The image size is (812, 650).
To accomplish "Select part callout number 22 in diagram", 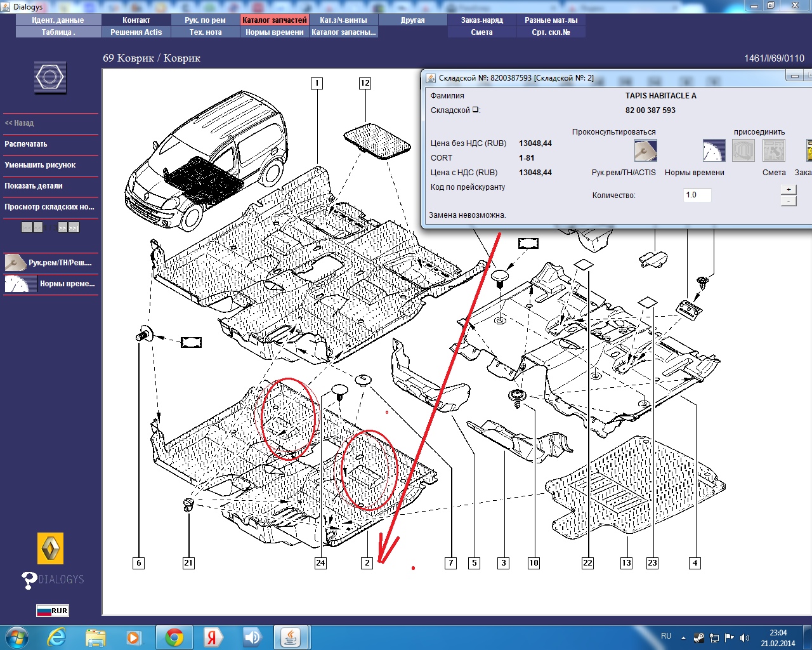I will (587, 563).
